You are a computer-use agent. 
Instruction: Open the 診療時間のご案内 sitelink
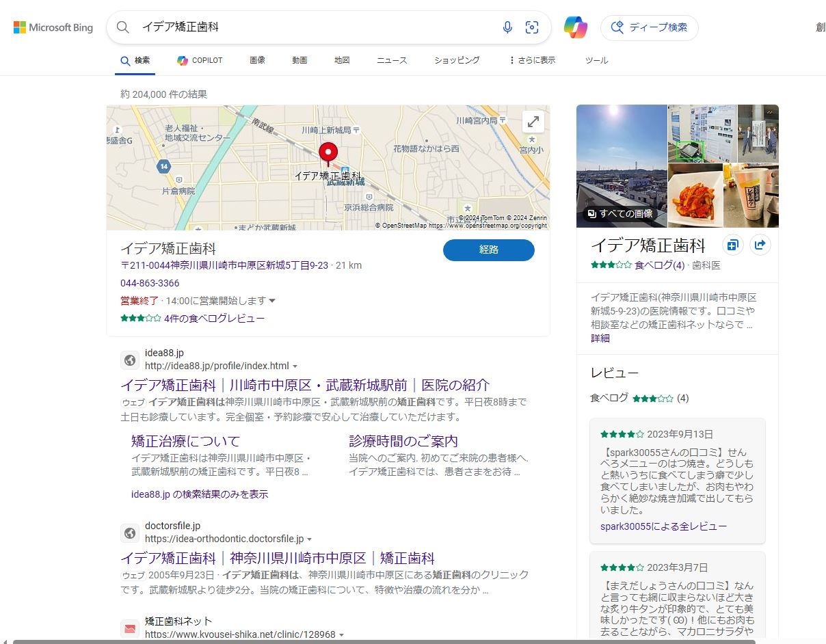coord(403,441)
